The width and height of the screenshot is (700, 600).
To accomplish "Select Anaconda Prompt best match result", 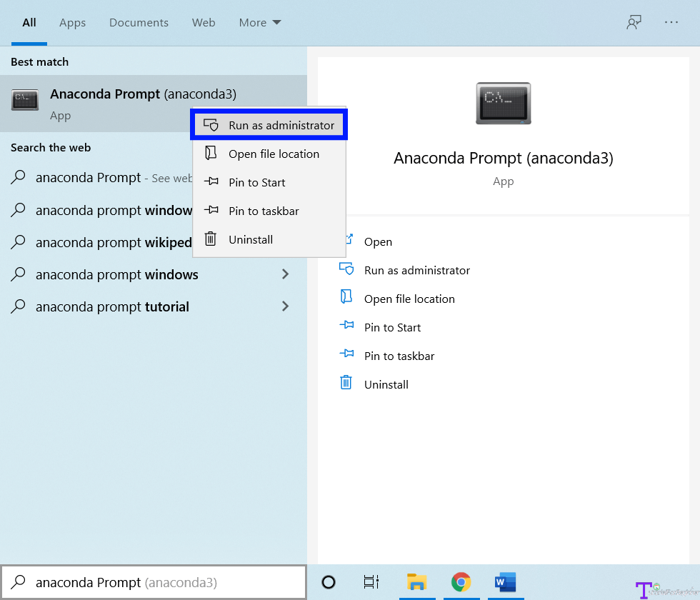I will click(153, 104).
